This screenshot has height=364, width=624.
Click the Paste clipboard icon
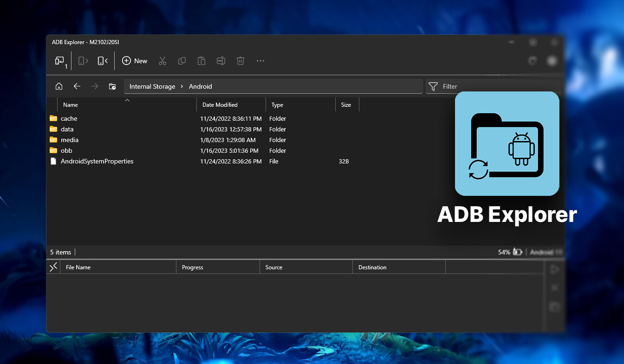pos(201,61)
